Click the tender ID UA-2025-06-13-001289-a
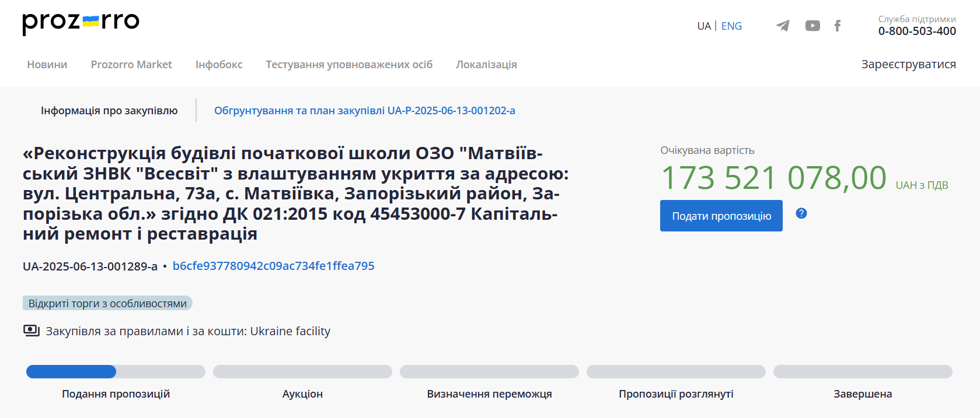Viewport: 980px width, 418px height. coord(90,266)
